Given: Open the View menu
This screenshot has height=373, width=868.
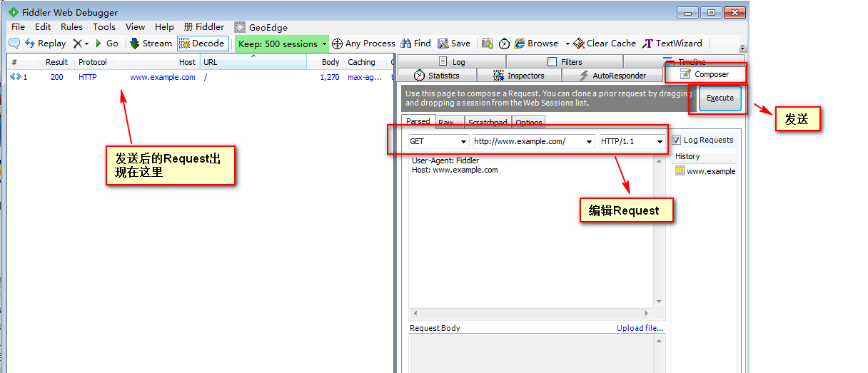Looking at the screenshot, I should pos(135,27).
